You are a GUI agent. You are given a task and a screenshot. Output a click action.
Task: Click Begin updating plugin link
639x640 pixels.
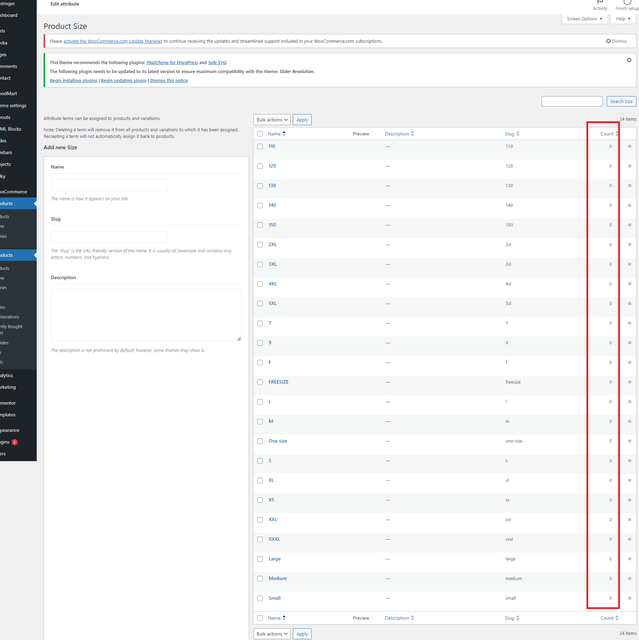124,81
